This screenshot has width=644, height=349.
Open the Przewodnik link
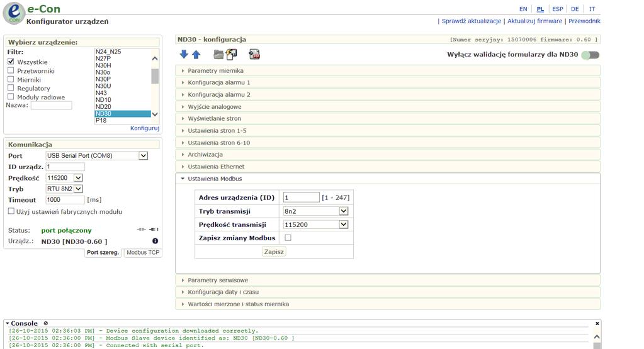(584, 21)
